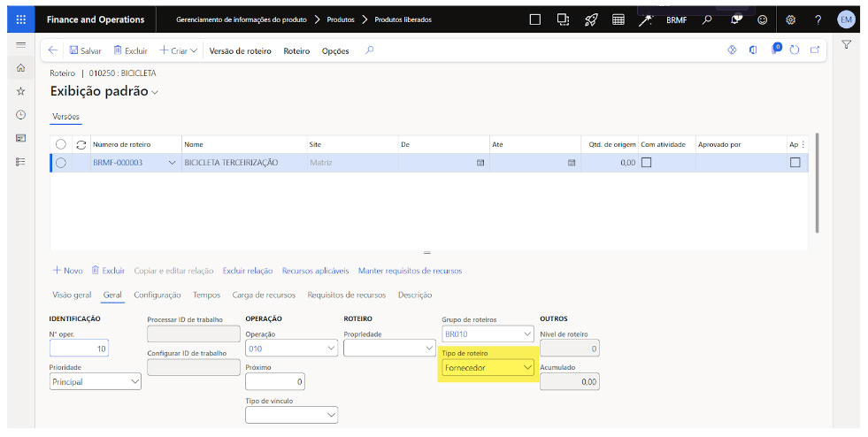Toggle the select-all rows circle in header
This screenshot has height=437, width=868.
coord(61,144)
